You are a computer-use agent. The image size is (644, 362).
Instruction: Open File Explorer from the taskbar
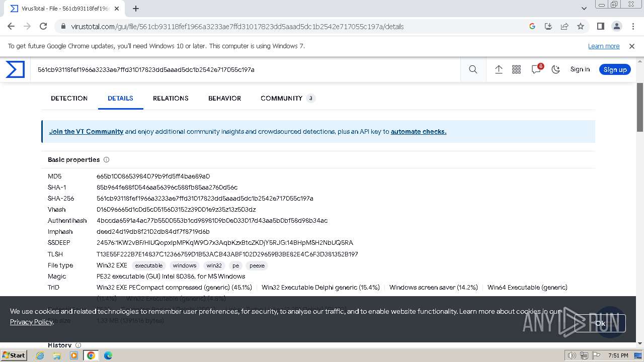coord(57,355)
